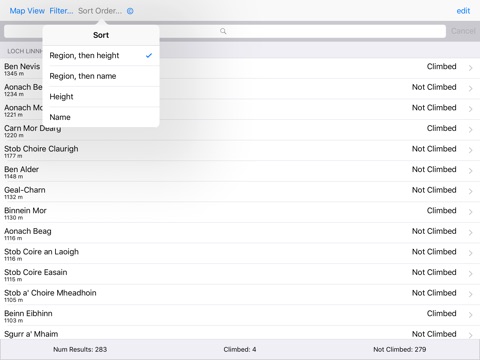Click the Sort popover title

tap(101, 35)
